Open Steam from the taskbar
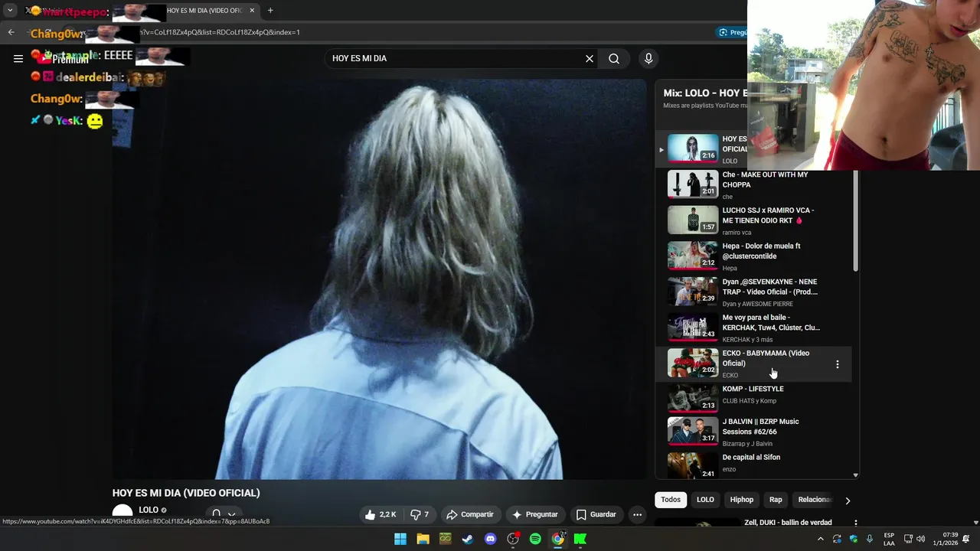This screenshot has height=551, width=980. 468,539
